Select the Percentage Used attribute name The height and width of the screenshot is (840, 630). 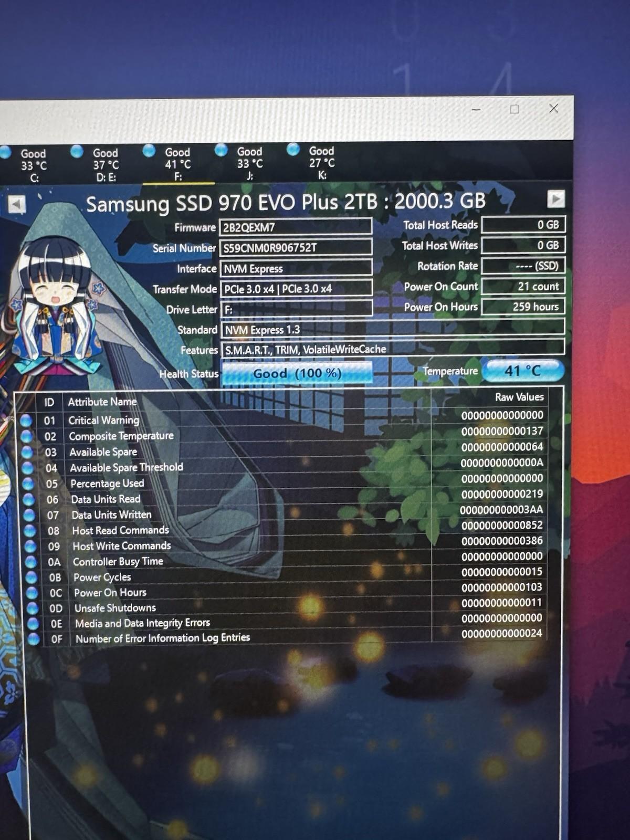107,483
